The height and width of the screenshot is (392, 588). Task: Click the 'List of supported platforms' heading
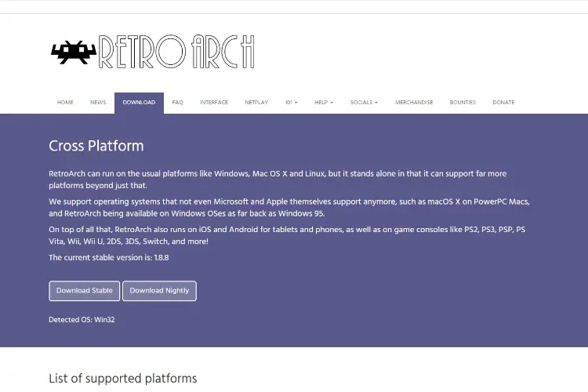tap(123, 379)
